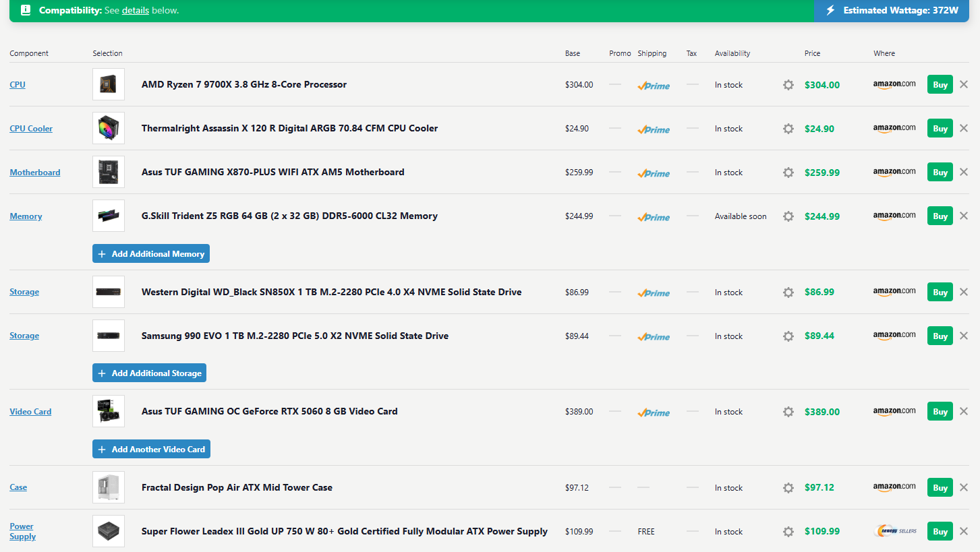Screen dimensions: 980x552
Task: Open settings gear for Ryzen 7 9700X row
Action: [x=788, y=85]
